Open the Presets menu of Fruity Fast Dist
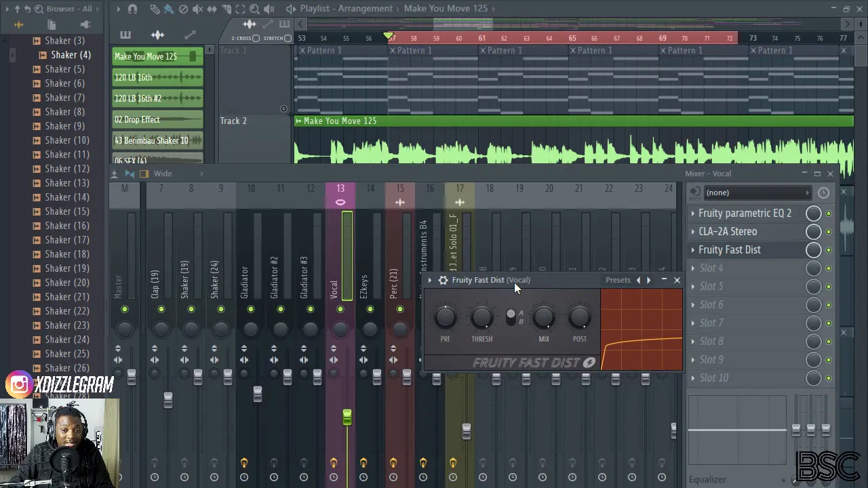 click(618, 280)
